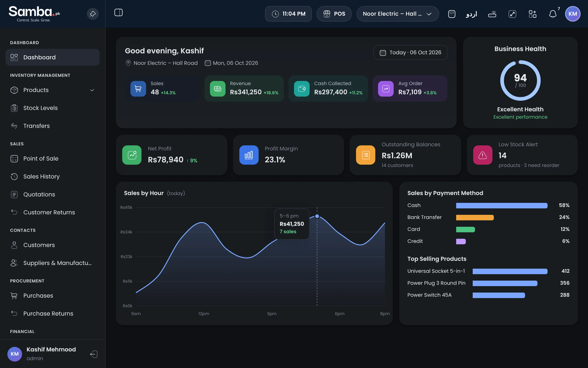Open the add widgets grid icon
The height and width of the screenshot is (368, 588).
(532, 14)
